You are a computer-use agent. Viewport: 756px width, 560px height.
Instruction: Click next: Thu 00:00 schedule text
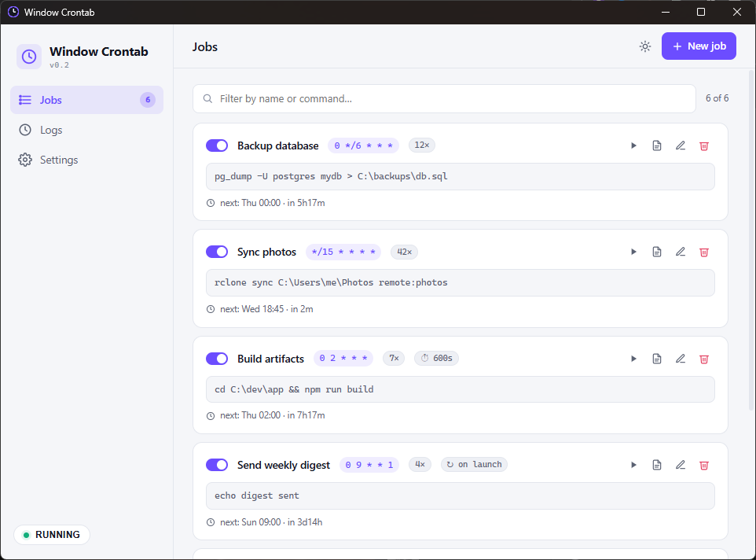273,203
